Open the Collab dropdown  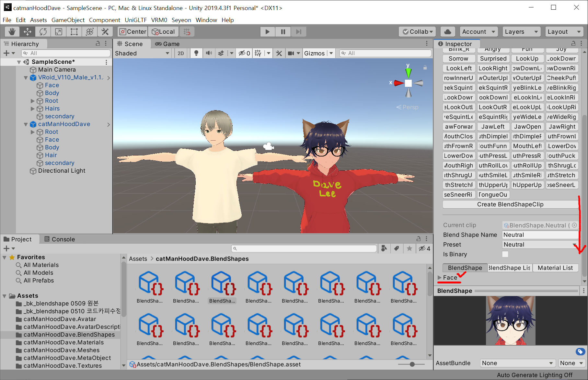417,32
